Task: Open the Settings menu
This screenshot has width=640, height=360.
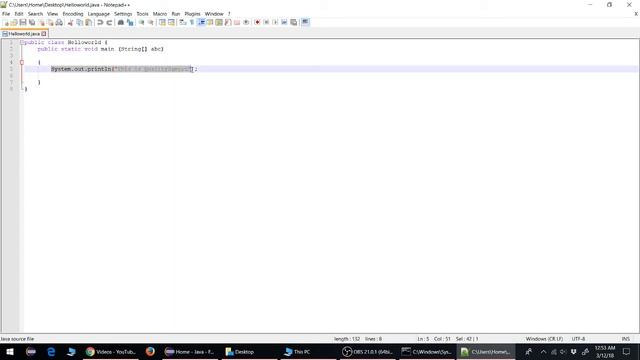Action: pos(123,14)
